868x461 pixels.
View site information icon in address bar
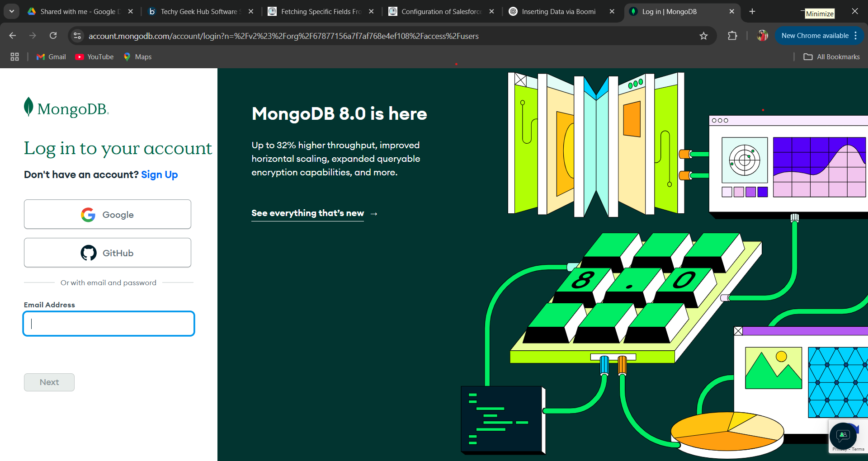pos(77,36)
